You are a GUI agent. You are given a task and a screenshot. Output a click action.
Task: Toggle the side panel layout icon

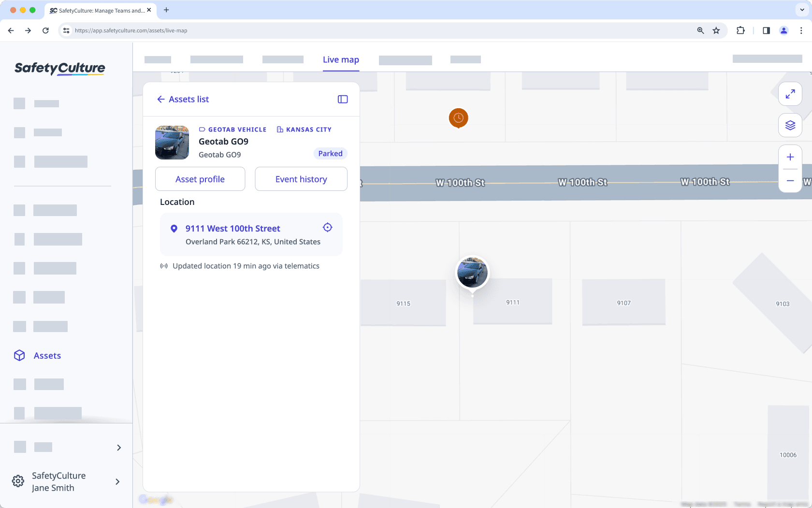(x=342, y=99)
